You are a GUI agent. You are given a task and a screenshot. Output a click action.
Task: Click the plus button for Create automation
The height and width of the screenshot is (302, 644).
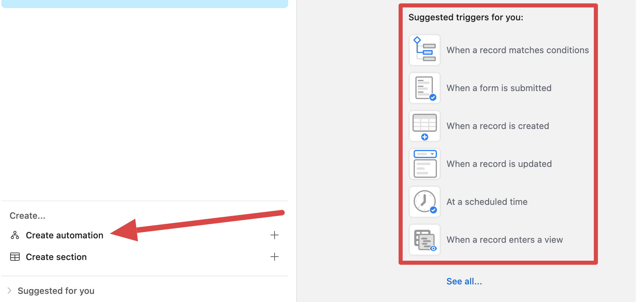pyautogui.click(x=275, y=235)
